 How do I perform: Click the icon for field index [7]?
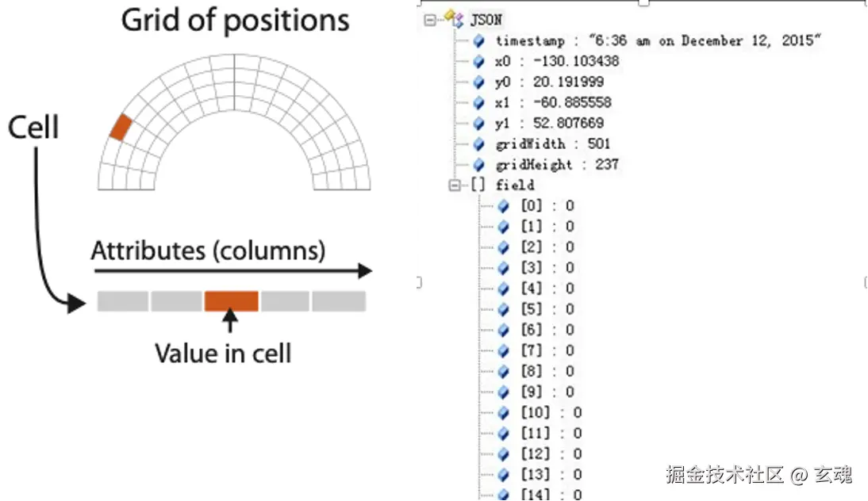point(503,350)
